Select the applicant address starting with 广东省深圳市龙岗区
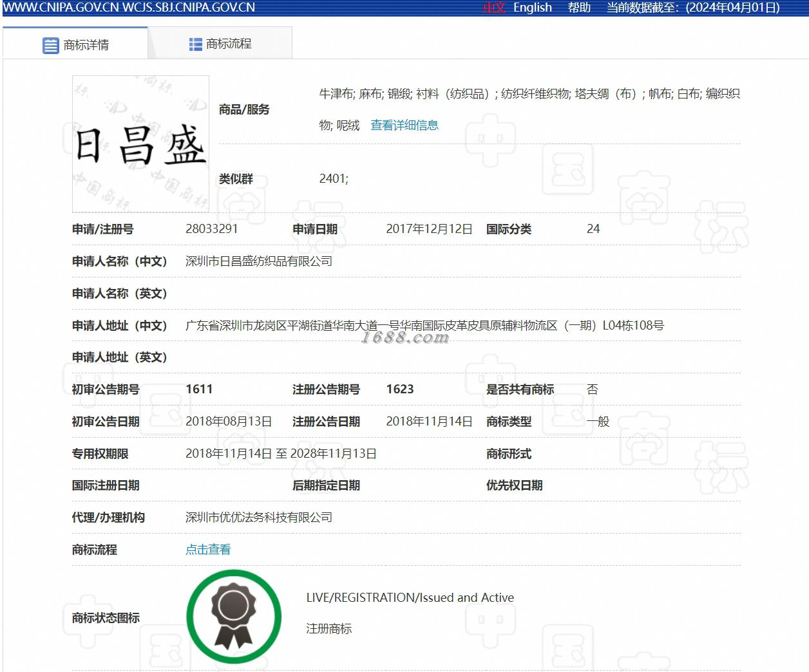The width and height of the screenshot is (809, 672). (424, 325)
